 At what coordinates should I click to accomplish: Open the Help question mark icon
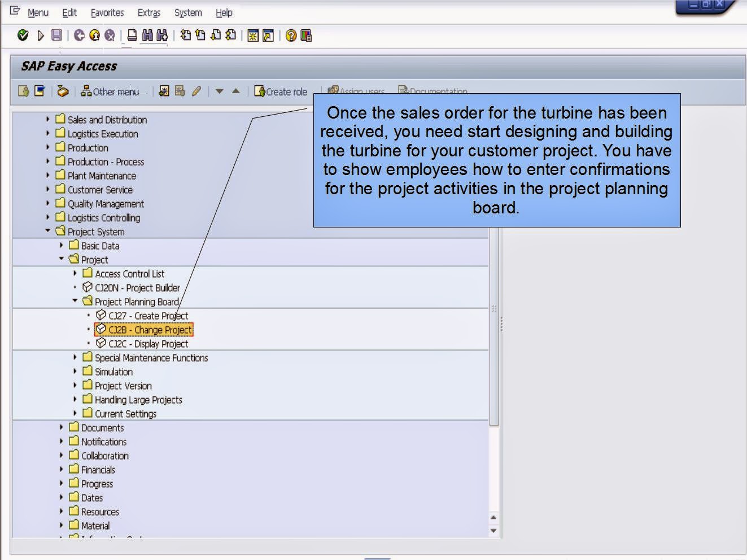coord(290,36)
